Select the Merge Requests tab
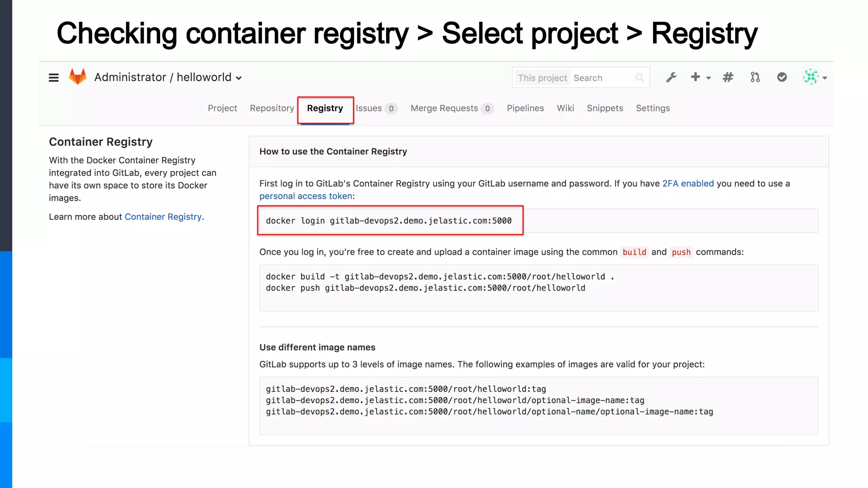868x488 pixels. pyautogui.click(x=444, y=108)
